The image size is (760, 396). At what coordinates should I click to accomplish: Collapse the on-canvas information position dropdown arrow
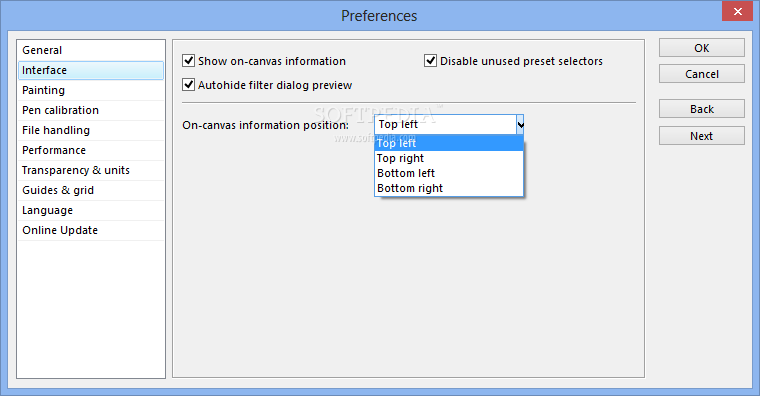(520, 125)
